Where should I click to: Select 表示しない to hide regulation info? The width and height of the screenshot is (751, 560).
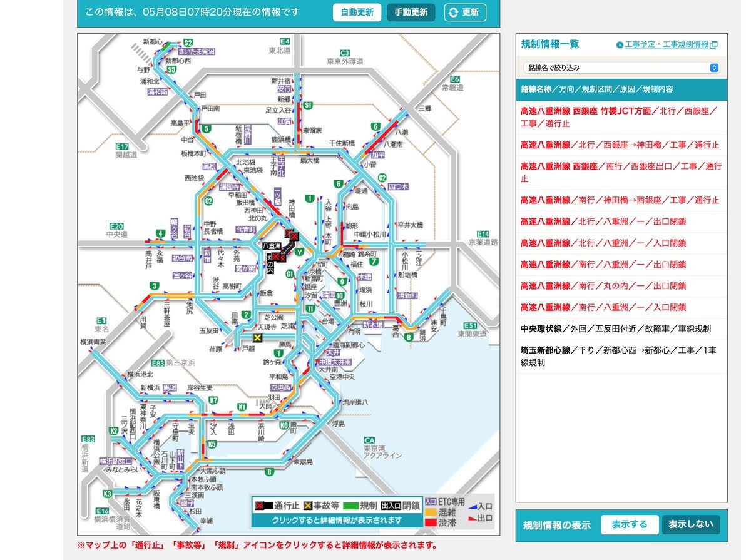pos(691,524)
